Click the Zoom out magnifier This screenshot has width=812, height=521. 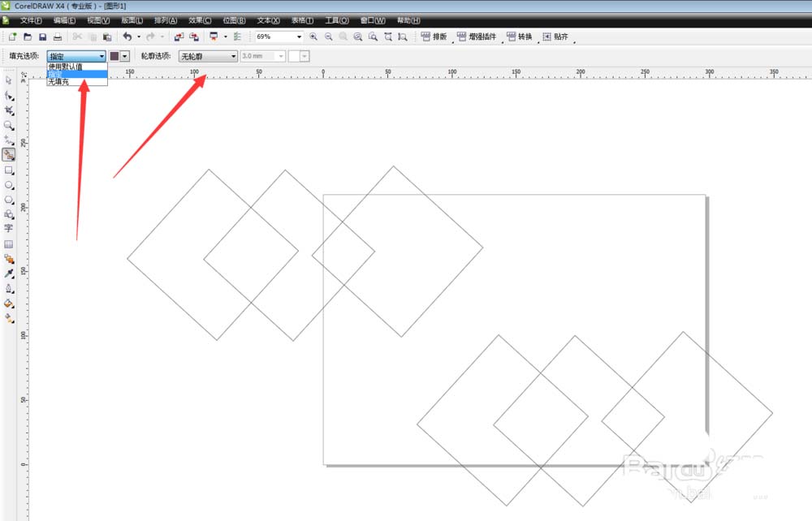click(328, 37)
